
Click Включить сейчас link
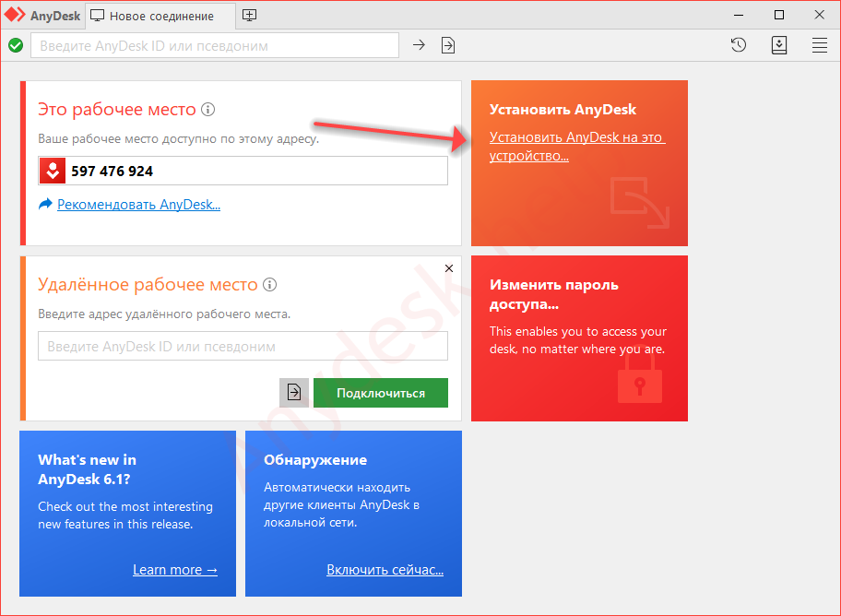tap(385, 569)
